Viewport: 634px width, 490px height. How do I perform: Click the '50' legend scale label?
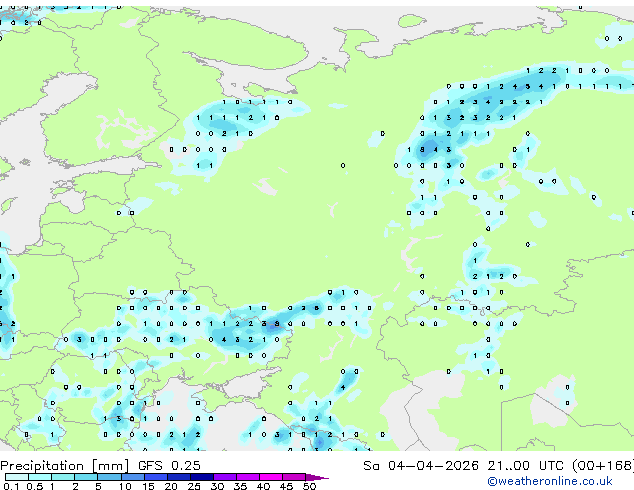[x=309, y=486]
